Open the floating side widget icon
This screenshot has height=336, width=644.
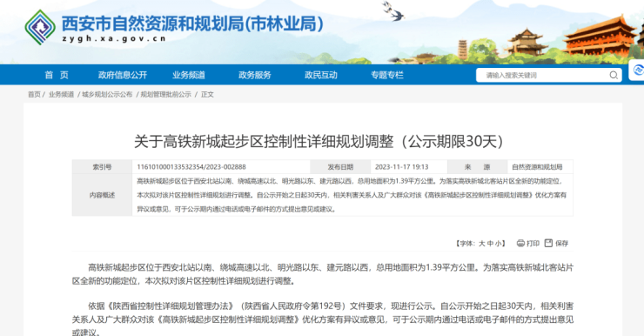(637, 71)
